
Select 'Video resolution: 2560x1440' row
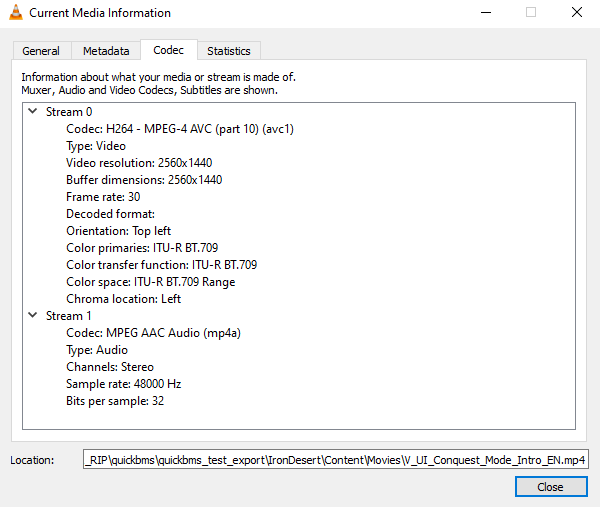[x=139, y=163]
